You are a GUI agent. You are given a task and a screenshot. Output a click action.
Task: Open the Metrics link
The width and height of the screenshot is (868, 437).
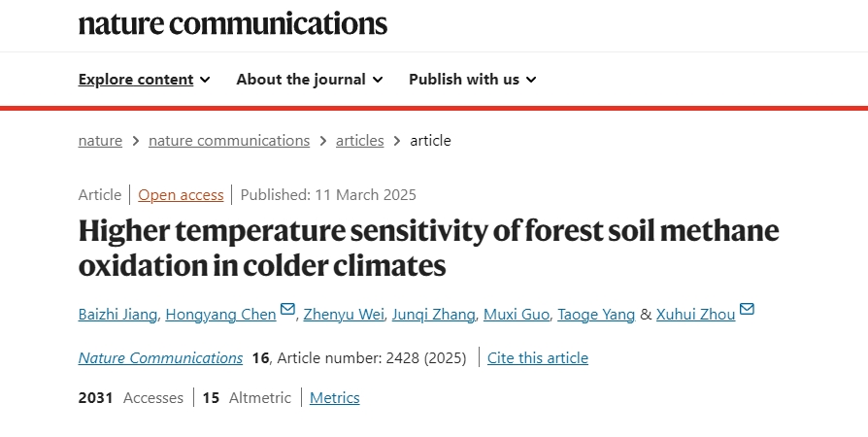pos(334,398)
